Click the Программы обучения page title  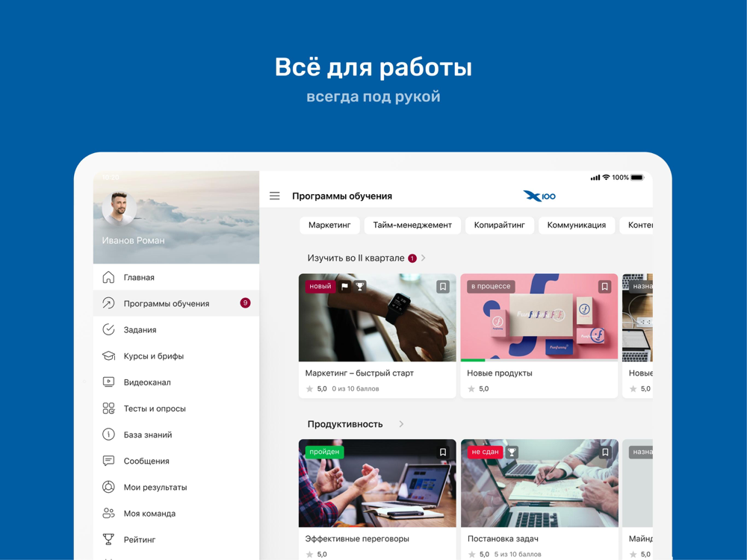point(342,196)
